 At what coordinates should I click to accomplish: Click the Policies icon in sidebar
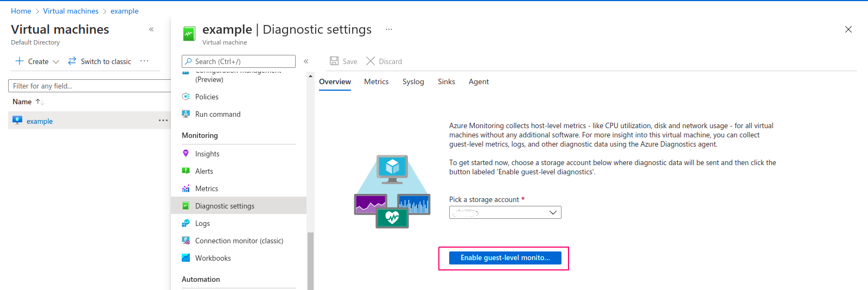tap(186, 97)
